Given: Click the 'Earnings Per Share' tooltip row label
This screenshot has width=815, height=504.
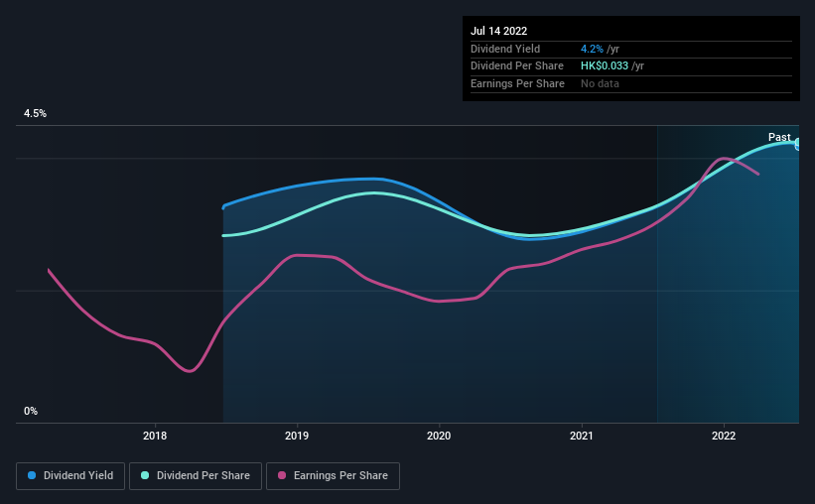Looking at the screenshot, I should click(x=517, y=83).
